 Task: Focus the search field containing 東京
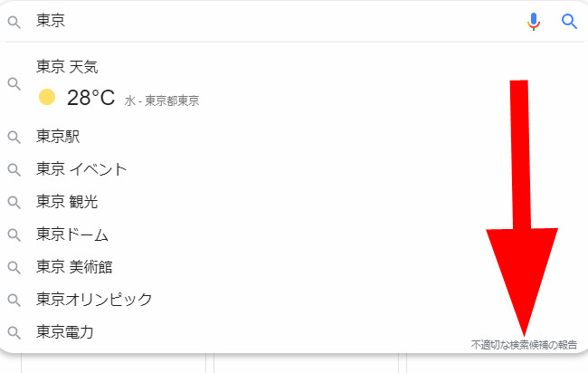click(x=271, y=21)
